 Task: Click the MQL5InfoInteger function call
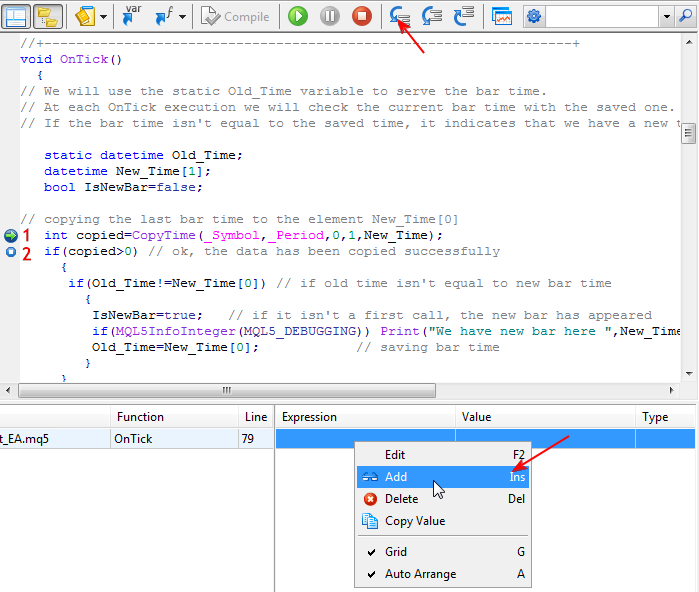pyautogui.click(x=176, y=331)
